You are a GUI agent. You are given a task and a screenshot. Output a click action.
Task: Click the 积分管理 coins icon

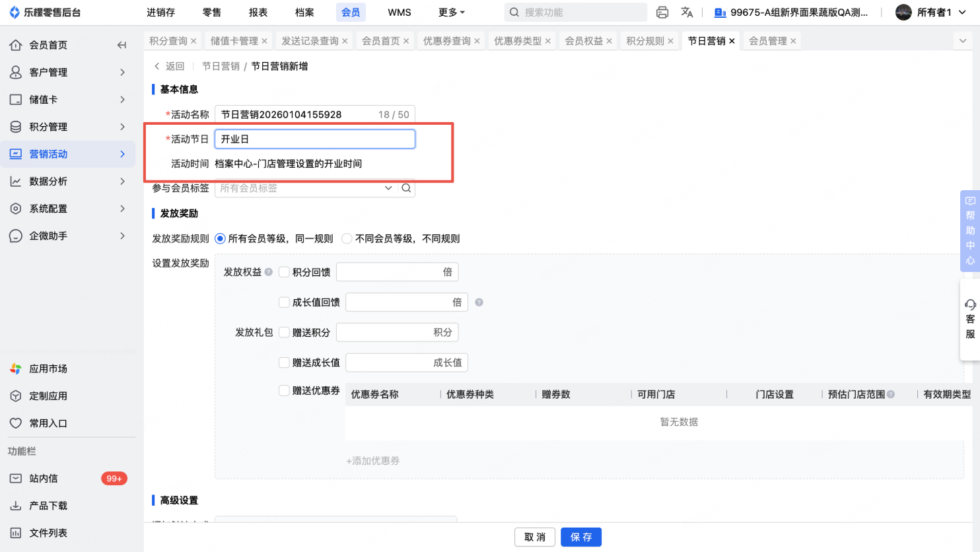pos(16,127)
